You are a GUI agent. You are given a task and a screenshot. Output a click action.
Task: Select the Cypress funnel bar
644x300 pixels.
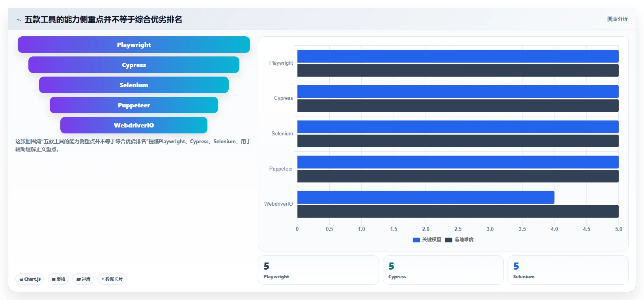pos(134,65)
